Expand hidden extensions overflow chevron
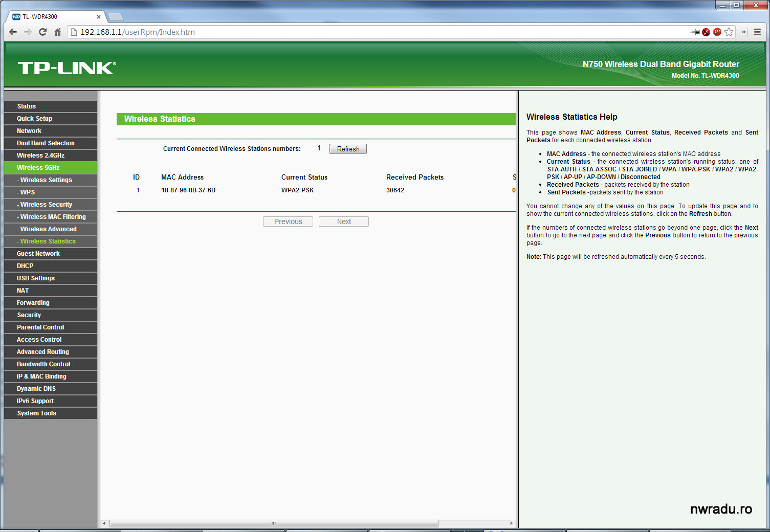 click(x=744, y=32)
